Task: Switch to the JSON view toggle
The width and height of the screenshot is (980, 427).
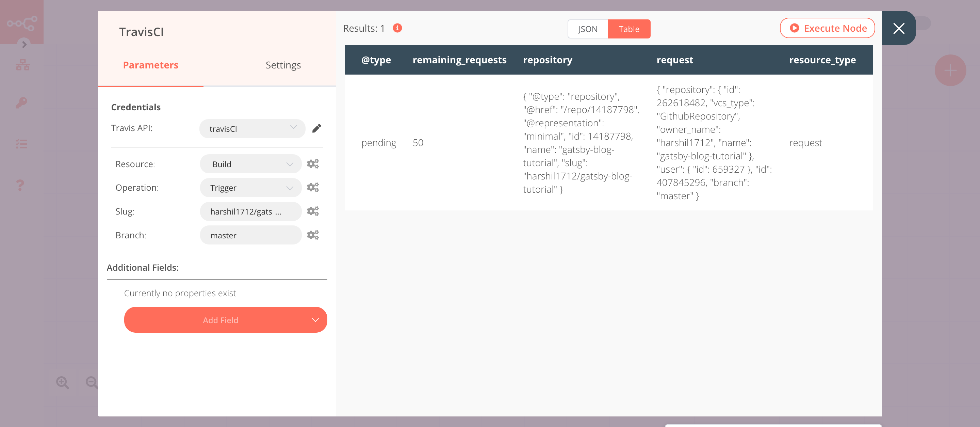Action: (x=587, y=29)
